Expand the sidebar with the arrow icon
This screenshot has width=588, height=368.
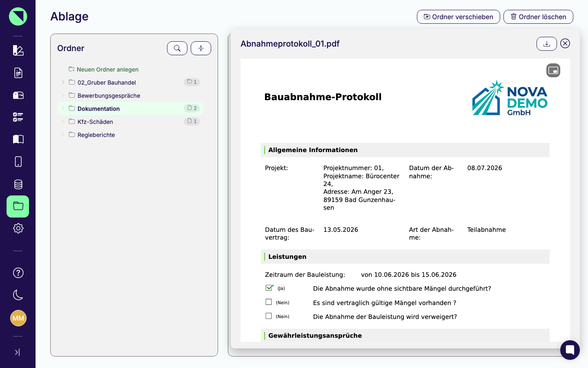point(17,352)
